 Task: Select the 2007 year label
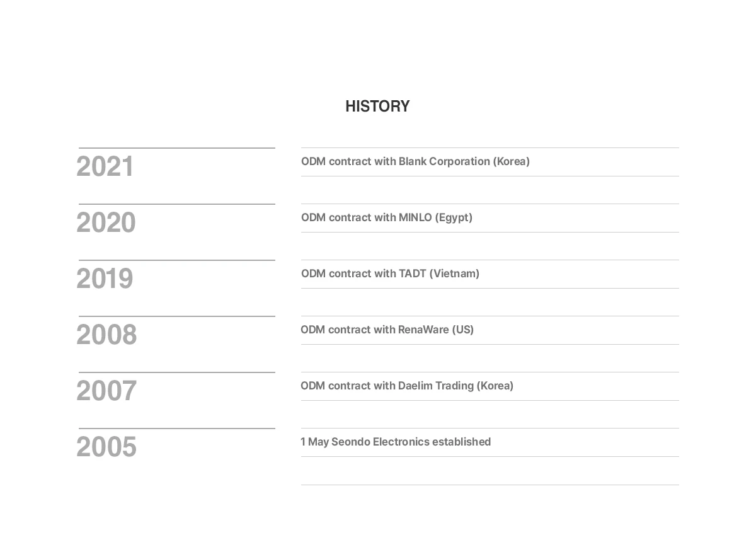pos(106,391)
